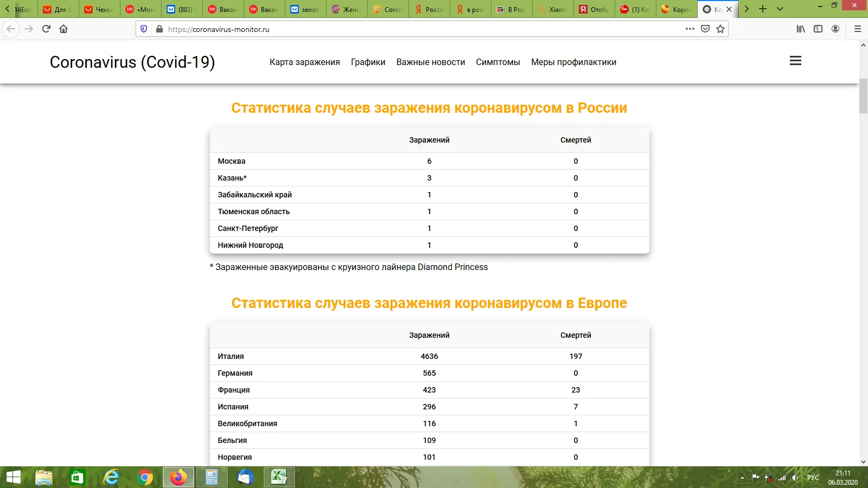Select the Графики menu item
The image size is (868, 488).
point(368,62)
